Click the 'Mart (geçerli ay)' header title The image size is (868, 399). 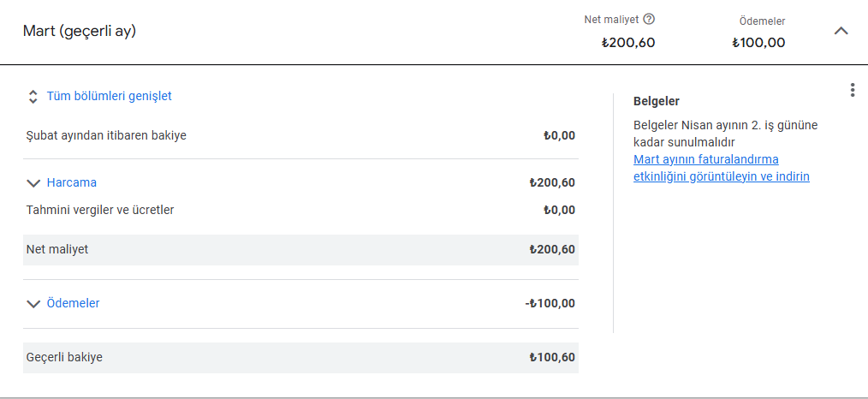(x=79, y=31)
